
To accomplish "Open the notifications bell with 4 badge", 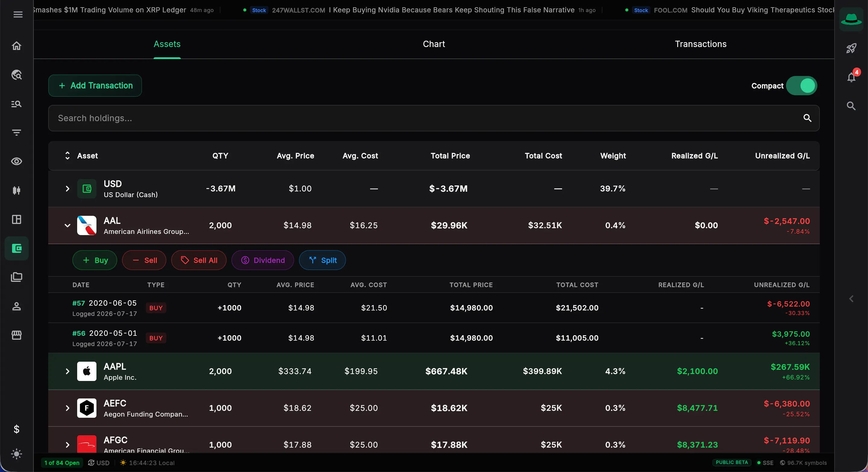I will [852, 77].
